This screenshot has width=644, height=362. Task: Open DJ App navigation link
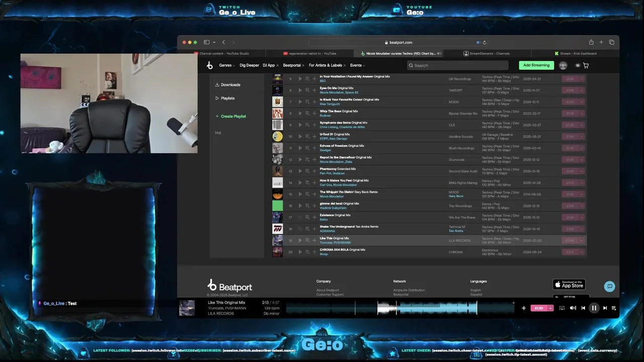(x=271, y=65)
